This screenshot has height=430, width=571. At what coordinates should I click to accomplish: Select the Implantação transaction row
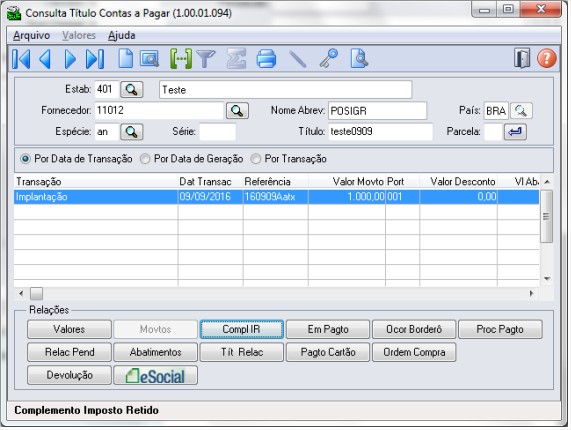(276, 197)
